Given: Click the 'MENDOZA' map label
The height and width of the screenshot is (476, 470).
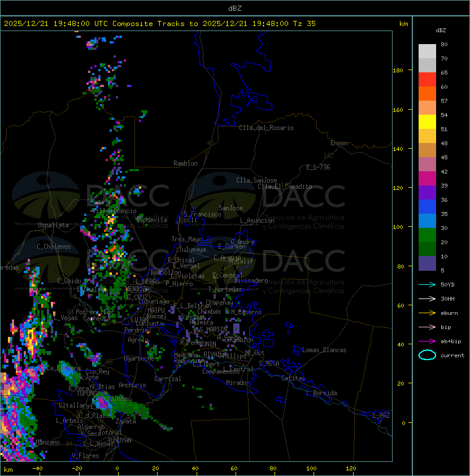Looking at the screenshot, I should (137, 288).
